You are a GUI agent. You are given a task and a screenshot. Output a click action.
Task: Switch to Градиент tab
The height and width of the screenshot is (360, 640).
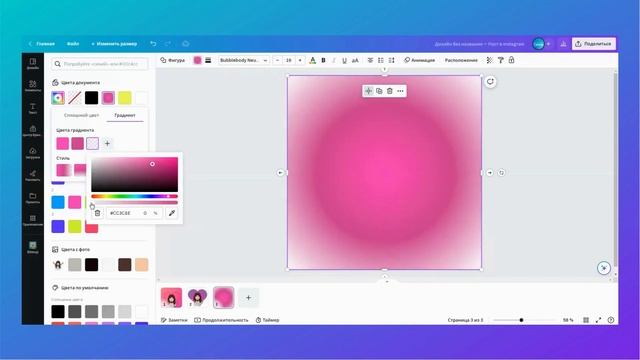click(x=125, y=115)
